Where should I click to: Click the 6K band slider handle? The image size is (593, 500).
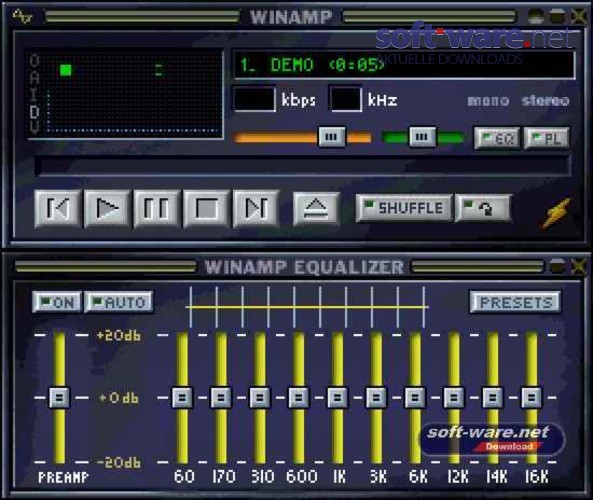click(415, 397)
